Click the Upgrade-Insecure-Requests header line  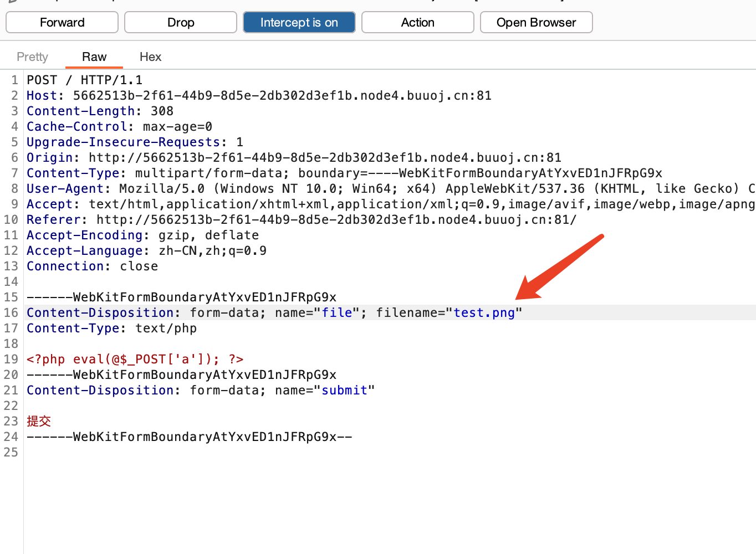point(135,142)
